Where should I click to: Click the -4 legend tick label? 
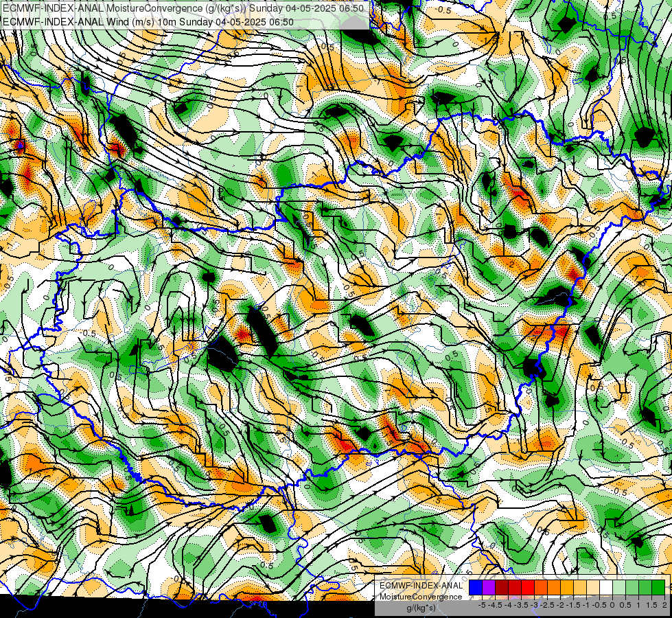[508, 605]
